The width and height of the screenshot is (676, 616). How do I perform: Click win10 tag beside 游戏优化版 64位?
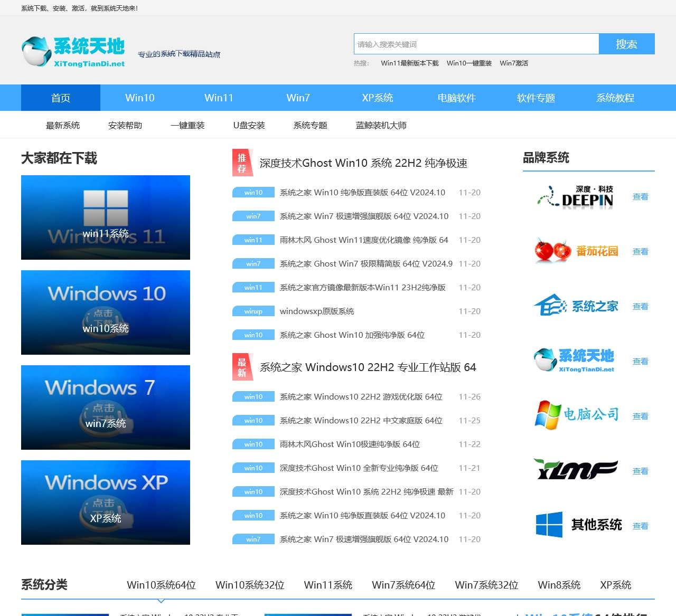click(x=253, y=397)
